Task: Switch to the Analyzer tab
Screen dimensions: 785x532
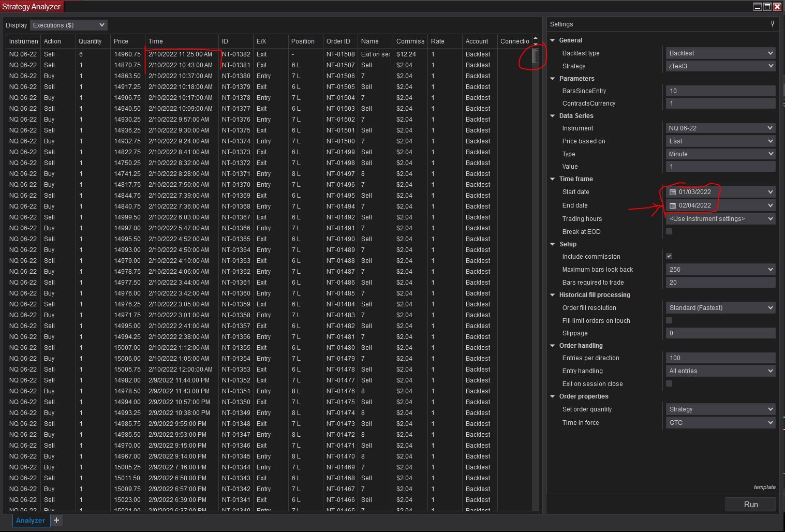Action: point(31,520)
